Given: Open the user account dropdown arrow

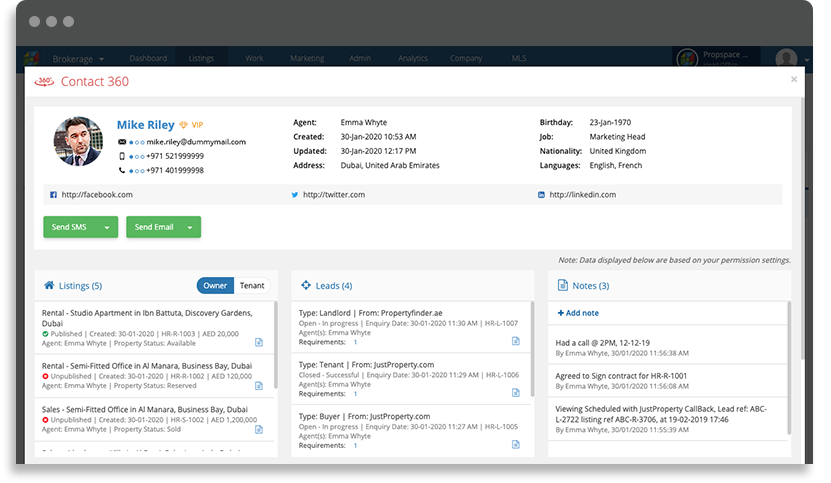Looking at the screenshot, I should coord(806,60).
